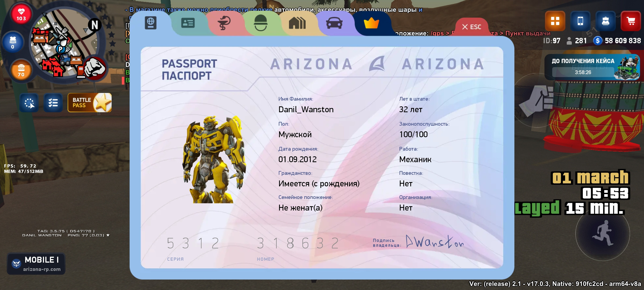Click the dollar money balance icon

(x=597, y=41)
